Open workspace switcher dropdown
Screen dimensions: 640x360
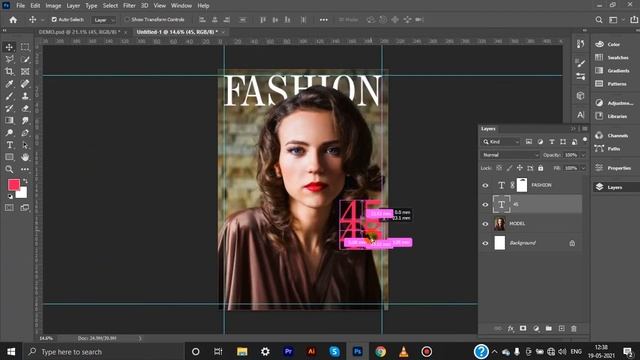click(616, 20)
